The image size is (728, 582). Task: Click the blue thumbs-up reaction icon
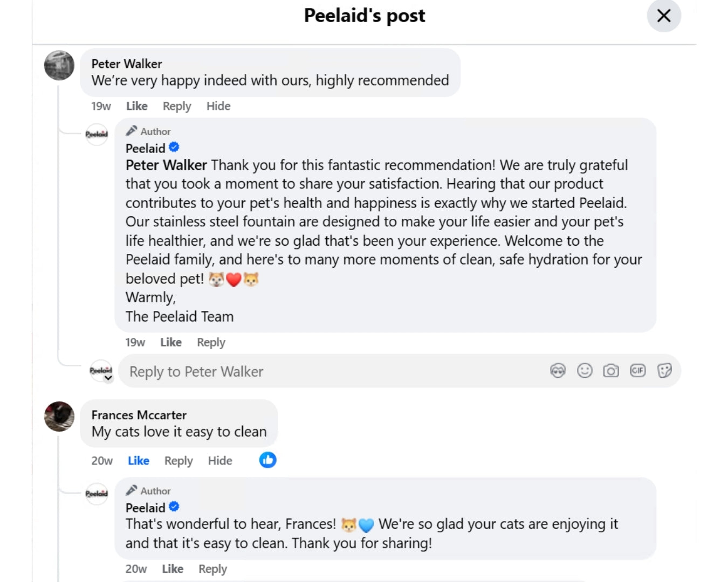(267, 460)
